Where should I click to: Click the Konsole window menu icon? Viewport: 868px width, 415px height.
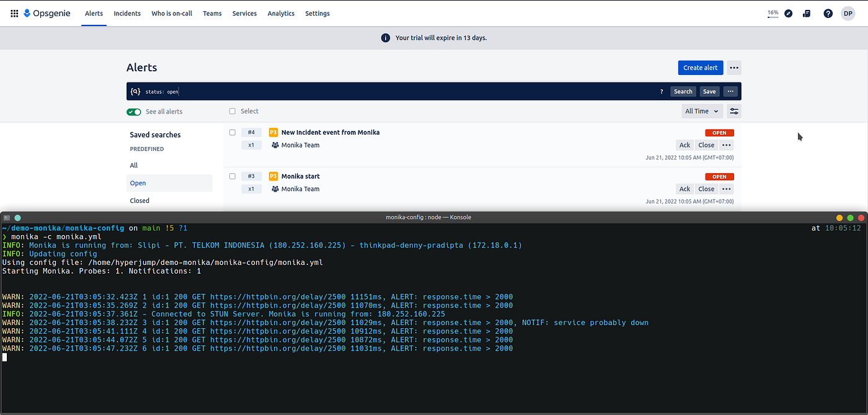pyautogui.click(x=7, y=218)
